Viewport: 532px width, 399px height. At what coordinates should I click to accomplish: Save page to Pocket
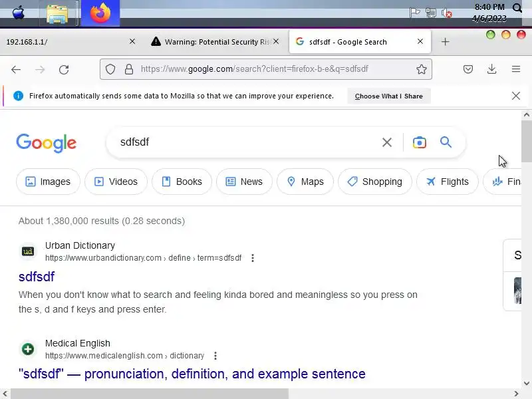(x=468, y=69)
